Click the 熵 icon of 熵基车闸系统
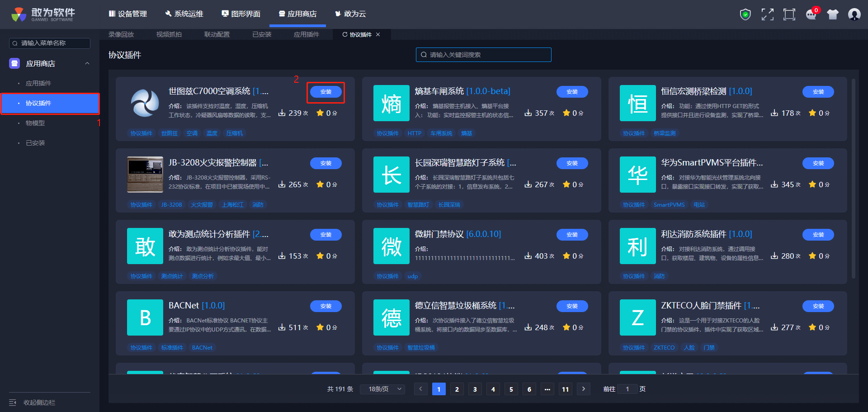 tap(392, 103)
